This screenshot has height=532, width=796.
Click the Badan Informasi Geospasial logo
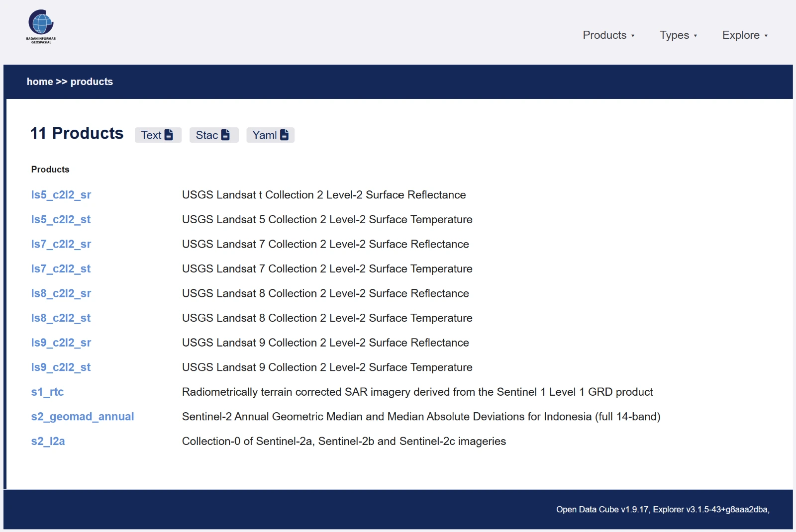click(41, 27)
